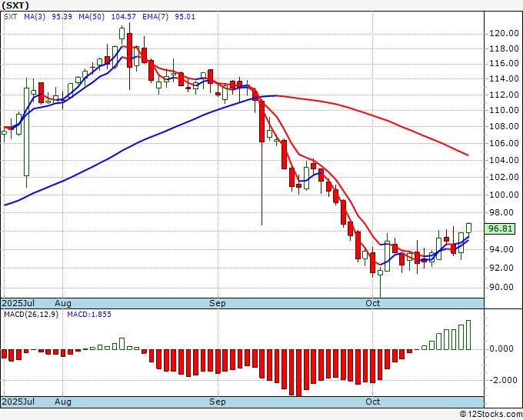
Task: Click the 108.00 price axis label
Action: coord(504,126)
